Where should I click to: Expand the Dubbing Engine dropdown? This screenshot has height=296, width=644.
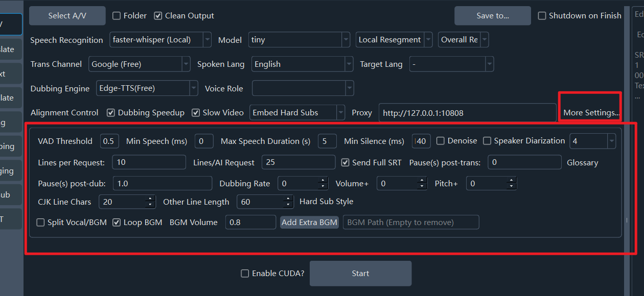click(194, 88)
